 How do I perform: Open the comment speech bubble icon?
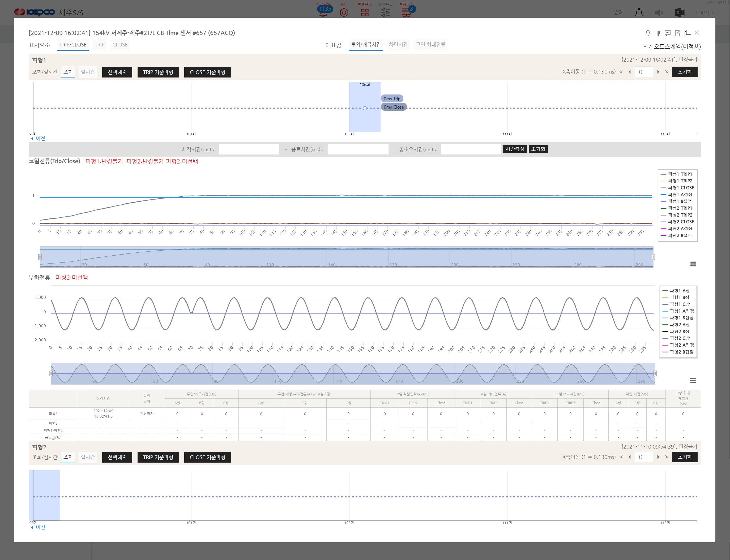668,33
